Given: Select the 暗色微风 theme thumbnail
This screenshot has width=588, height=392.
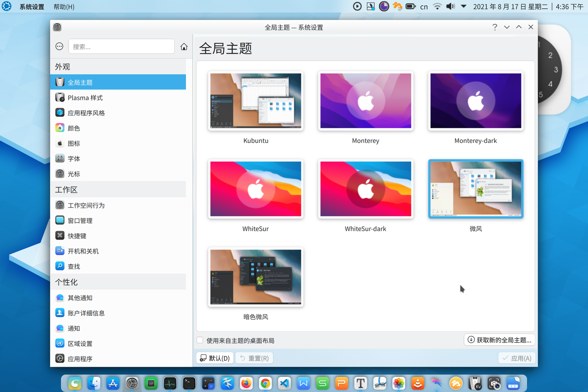Looking at the screenshot, I should point(256,277).
